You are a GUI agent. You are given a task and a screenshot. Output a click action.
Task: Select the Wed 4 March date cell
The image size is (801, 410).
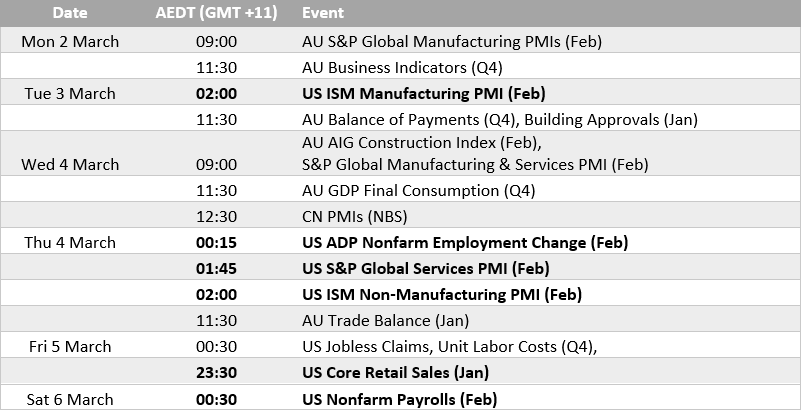click(70, 164)
